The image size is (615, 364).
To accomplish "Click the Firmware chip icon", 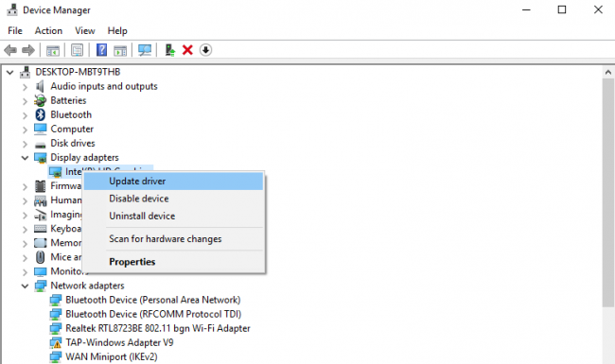I will [x=40, y=186].
